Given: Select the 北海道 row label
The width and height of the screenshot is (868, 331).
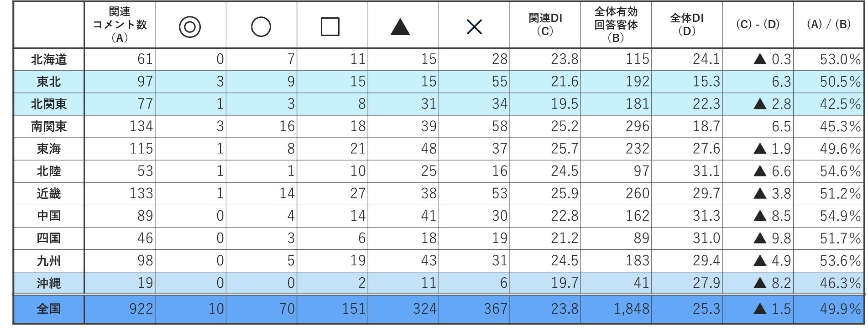Looking at the screenshot, I should (49, 59).
